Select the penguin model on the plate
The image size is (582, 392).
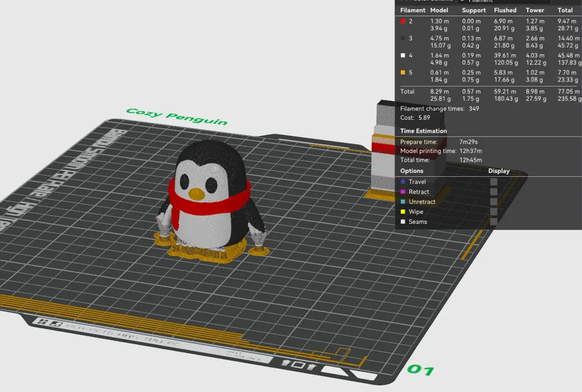pos(210,200)
